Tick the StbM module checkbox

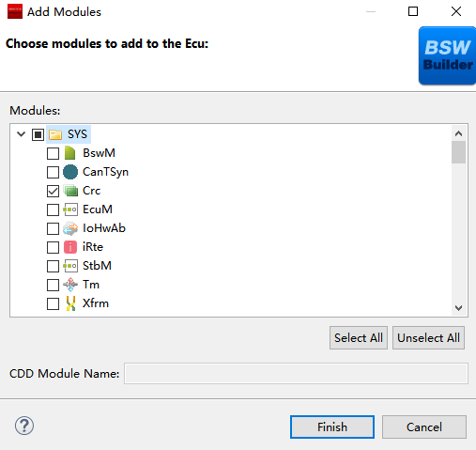point(53,266)
